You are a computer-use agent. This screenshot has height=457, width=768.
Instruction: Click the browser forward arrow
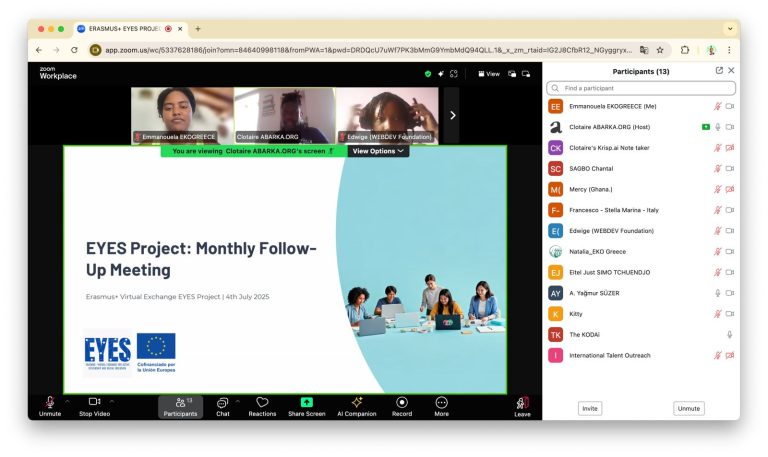tap(56, 50)
